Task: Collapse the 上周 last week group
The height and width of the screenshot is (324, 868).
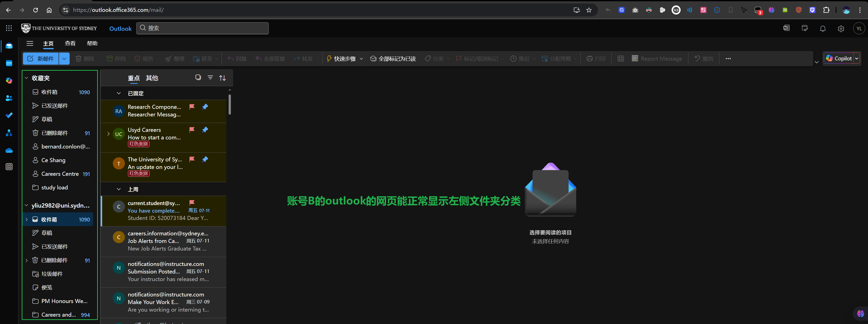Action: tap(119, 189)
